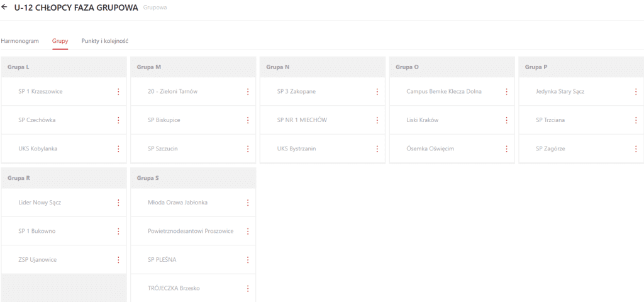Open options menu for Liski Kraków

pyautogui.click(x=506, y=120)
